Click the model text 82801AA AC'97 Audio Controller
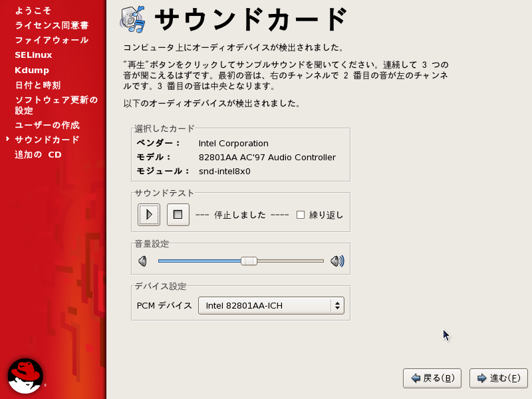 267,158
